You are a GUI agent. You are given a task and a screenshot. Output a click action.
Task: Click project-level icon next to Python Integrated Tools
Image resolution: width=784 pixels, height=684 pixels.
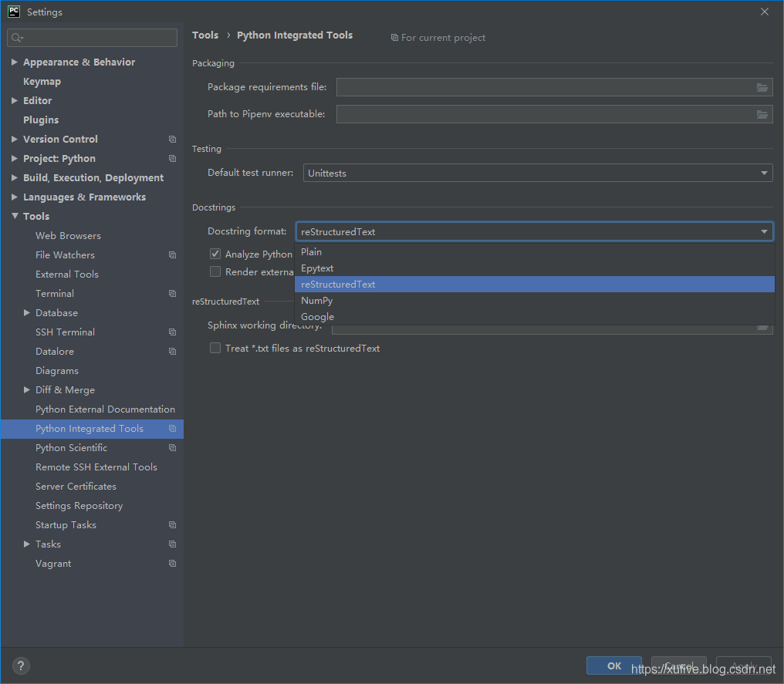pos(173,429)
